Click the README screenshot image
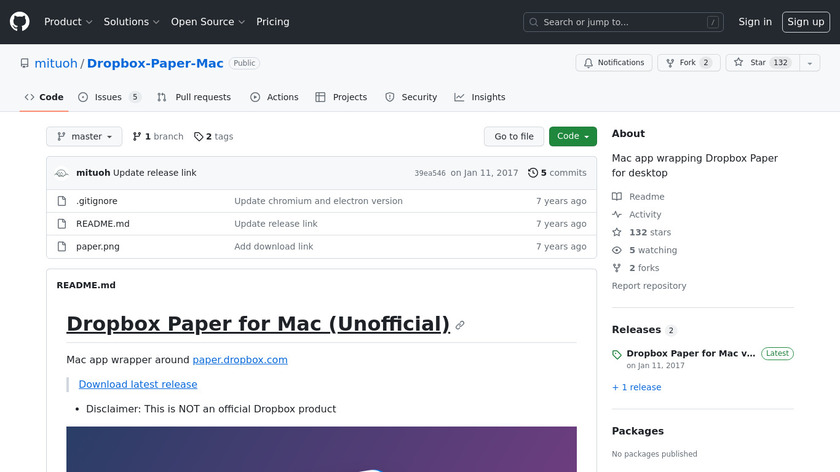The height and width of the screenshot is (472, 840). coord(321,449)
